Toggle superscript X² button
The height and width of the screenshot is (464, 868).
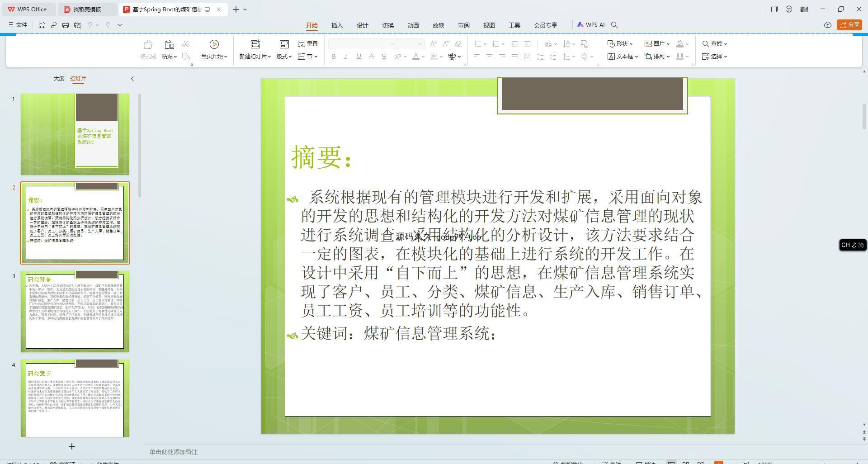tap(398, 57)
